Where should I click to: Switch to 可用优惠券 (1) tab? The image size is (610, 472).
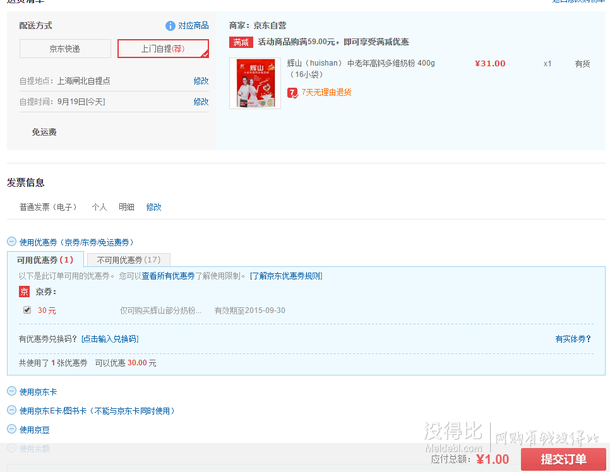coord(45,260)
